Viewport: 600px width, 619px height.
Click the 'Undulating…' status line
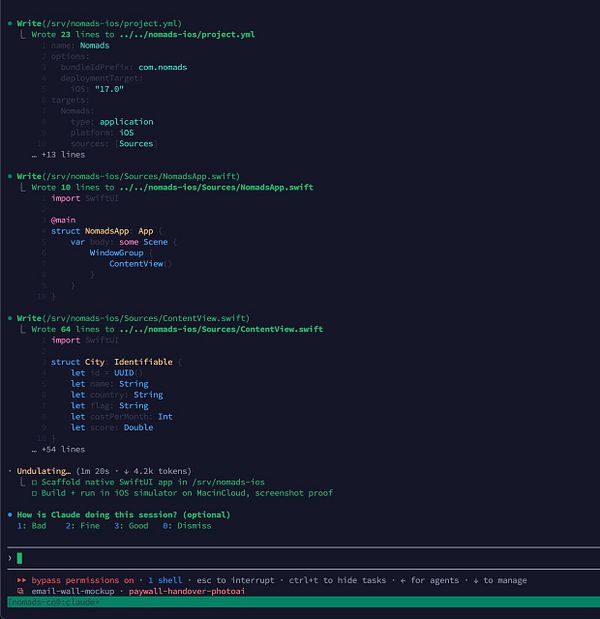[x=104, y=471]
